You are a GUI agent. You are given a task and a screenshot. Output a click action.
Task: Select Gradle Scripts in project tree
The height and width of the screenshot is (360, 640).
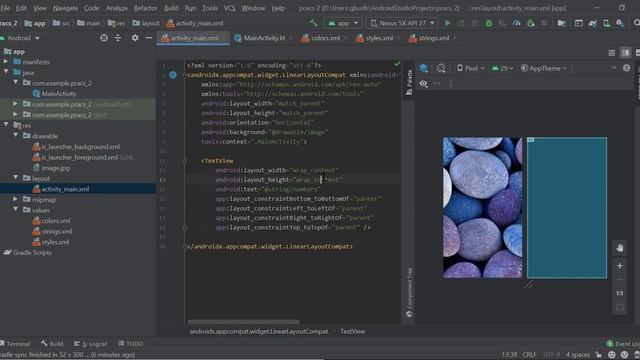(28, 253)
